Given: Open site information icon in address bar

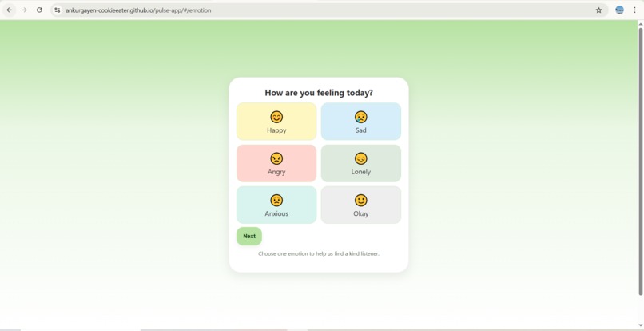Looking at the screenshot, I should point(58,10).
